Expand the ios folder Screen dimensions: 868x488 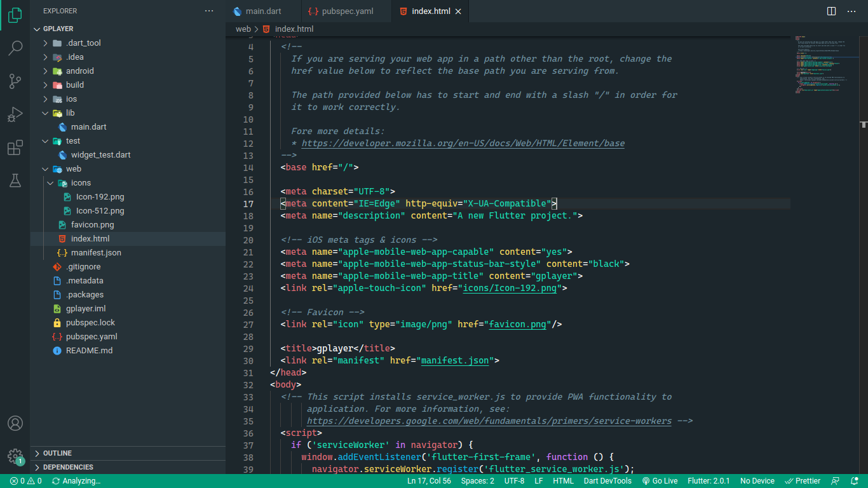point(46,99)
